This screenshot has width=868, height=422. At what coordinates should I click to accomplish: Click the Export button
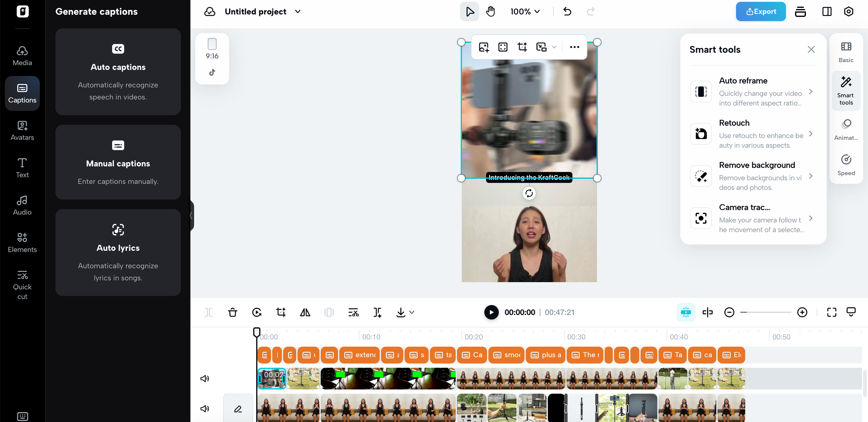pyautogui.click(x=760, y=11)
